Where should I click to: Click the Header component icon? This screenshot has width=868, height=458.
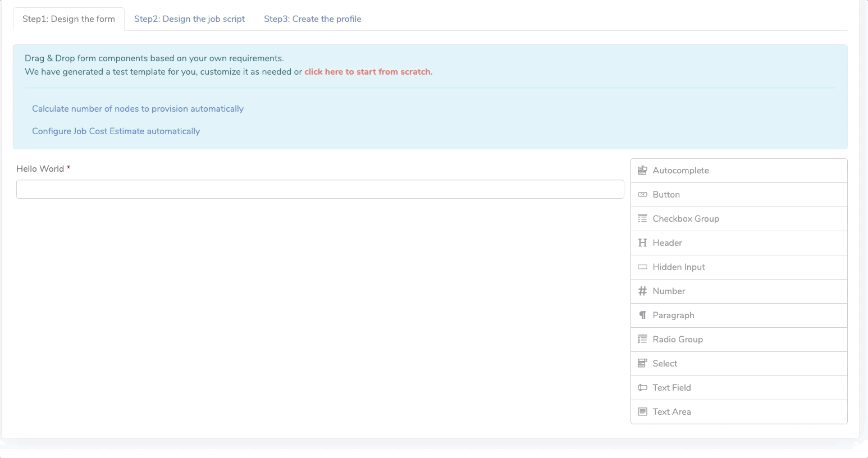coord(642,243)
